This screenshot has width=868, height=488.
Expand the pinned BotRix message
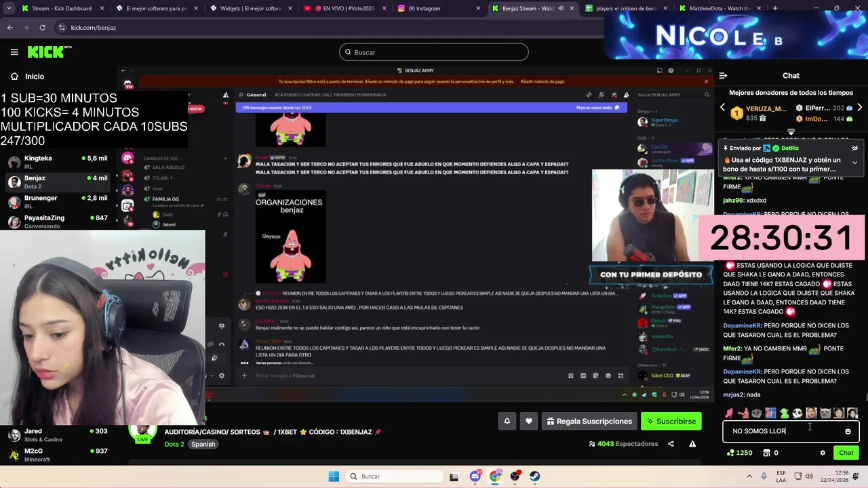[x=854, y=163]
